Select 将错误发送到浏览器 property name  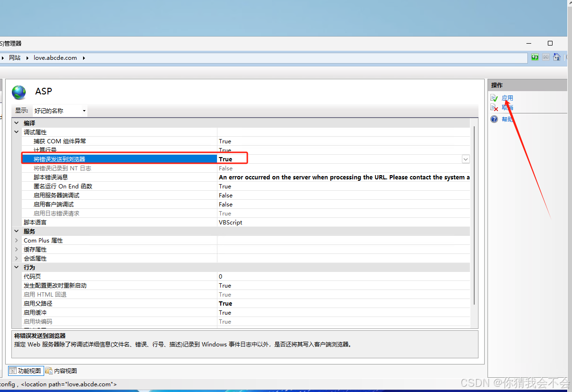click(x=59, y=159)
